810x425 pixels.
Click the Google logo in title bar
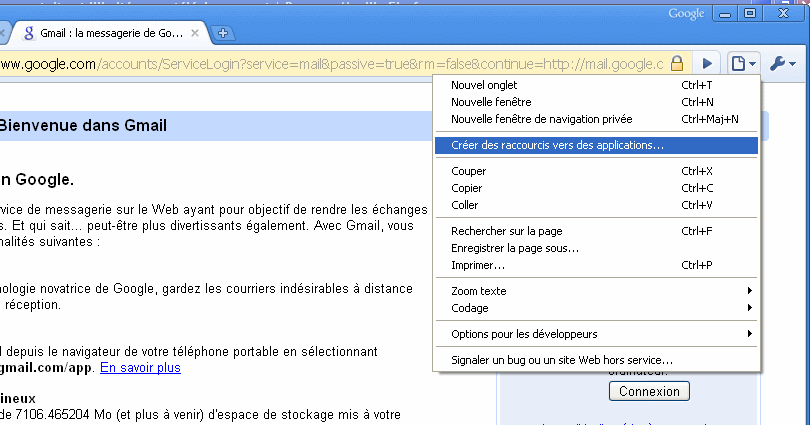[x=686, y=14]
